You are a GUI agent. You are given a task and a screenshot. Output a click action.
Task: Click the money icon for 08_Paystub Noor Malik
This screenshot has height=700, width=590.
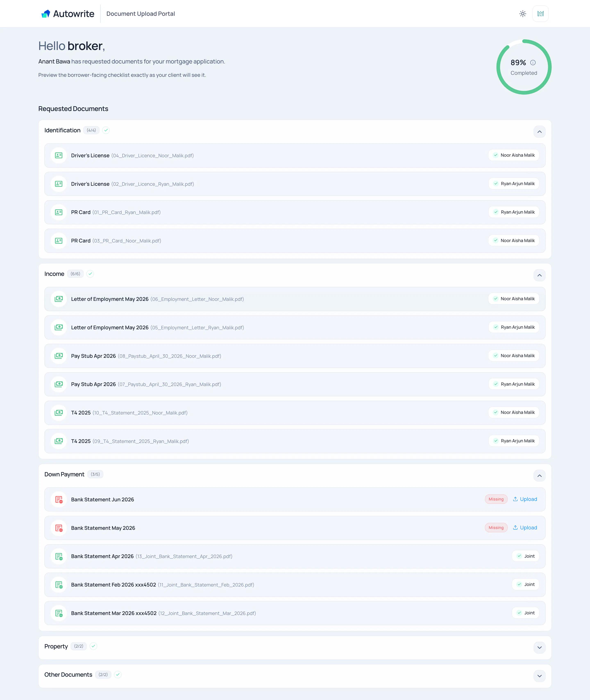(x=59, y=356)
